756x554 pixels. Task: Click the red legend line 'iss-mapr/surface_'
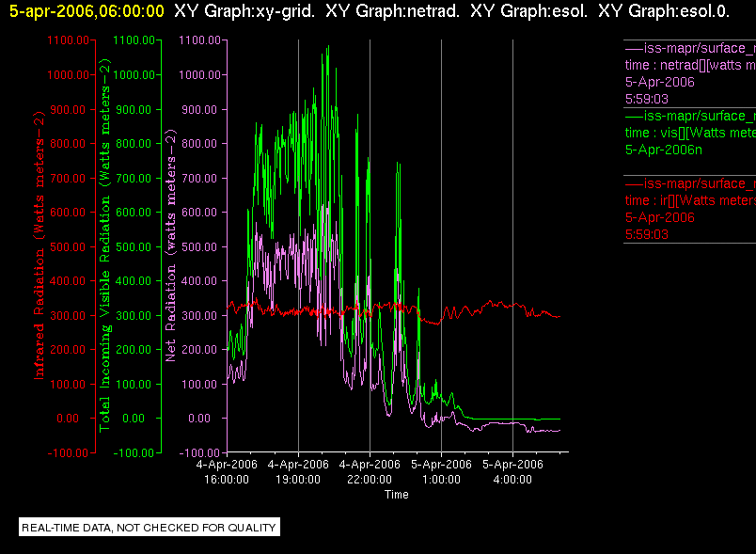coord(690,183)
